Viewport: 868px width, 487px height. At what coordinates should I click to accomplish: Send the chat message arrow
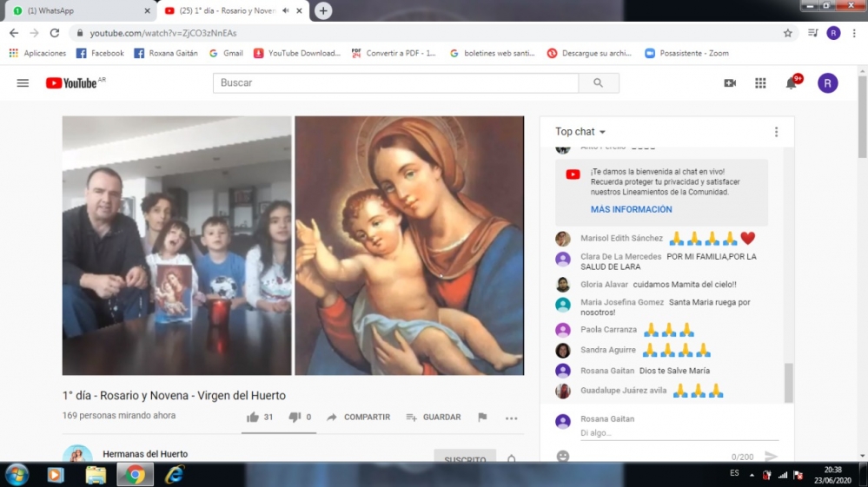click(x=771, y=456)
